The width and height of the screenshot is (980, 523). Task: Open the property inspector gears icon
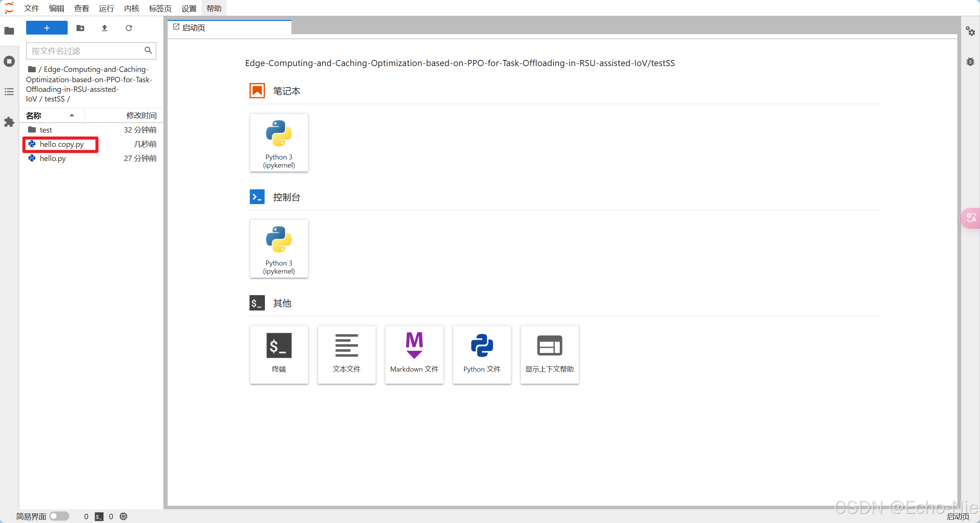click(970, 31)
